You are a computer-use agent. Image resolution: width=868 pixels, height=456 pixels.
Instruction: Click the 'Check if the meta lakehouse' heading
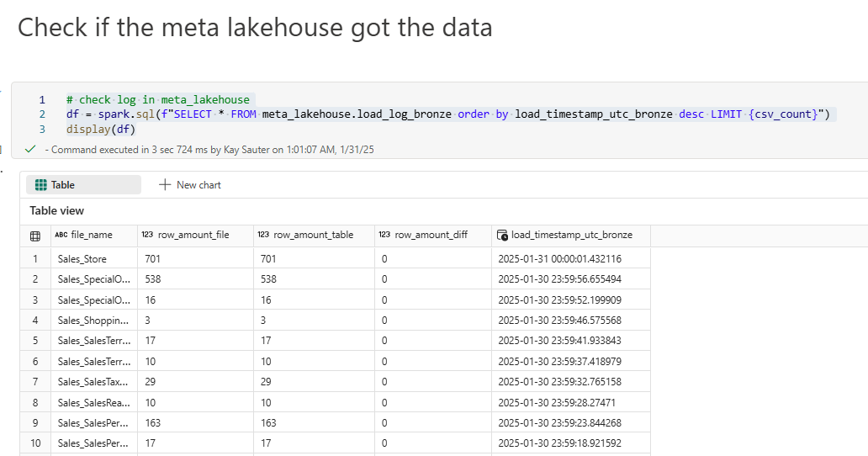coord(255,27)
